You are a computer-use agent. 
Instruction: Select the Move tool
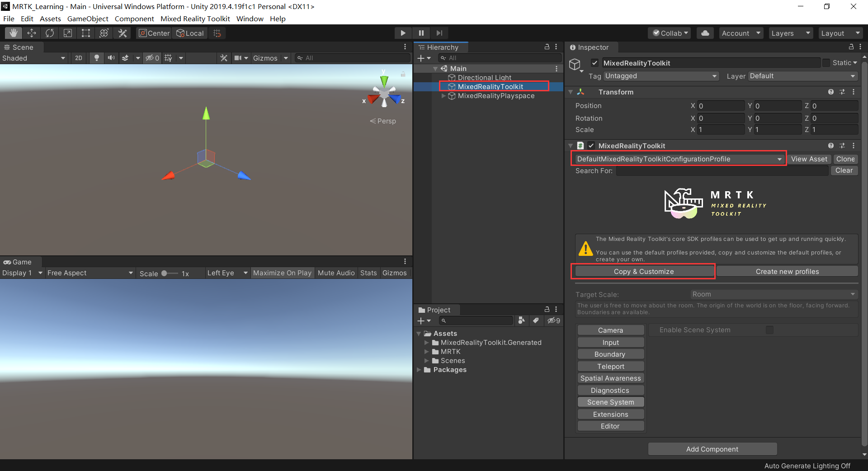[32, 33]
